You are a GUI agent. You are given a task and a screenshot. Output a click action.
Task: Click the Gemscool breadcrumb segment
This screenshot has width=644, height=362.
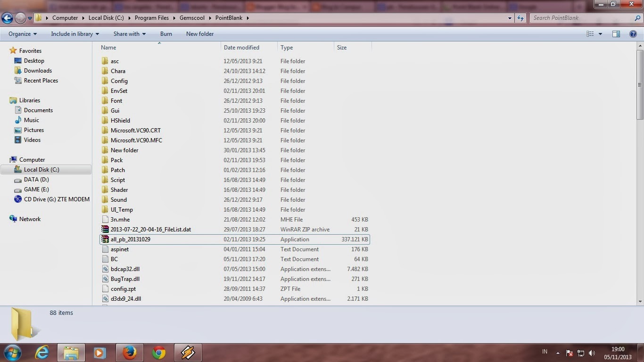pos(192,18)
